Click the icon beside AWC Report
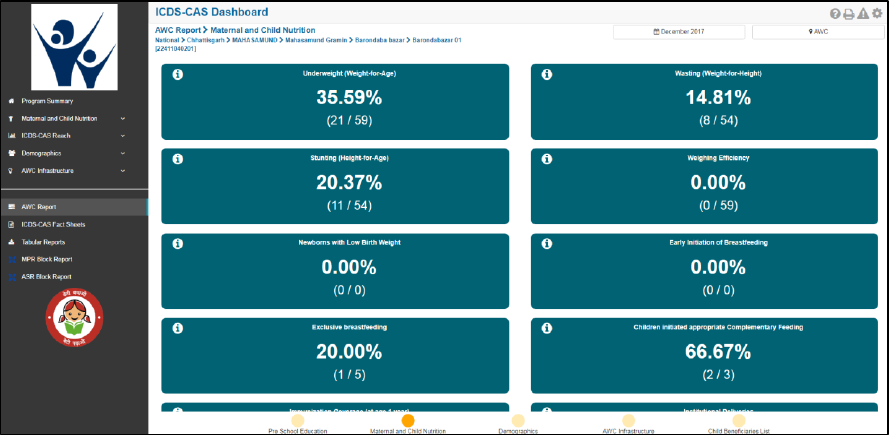Screen dimensions: 889x435 pyautogui.click(x=11, y=207)
